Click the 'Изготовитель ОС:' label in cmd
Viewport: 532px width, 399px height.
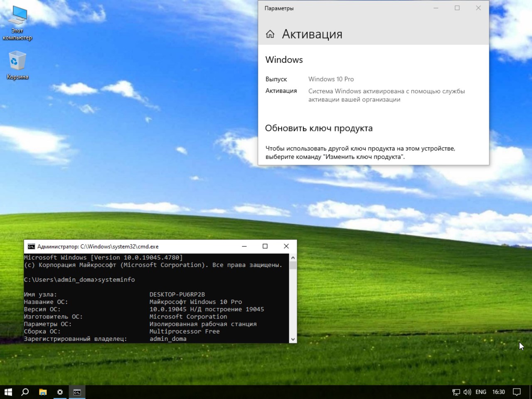coord(54,317)
